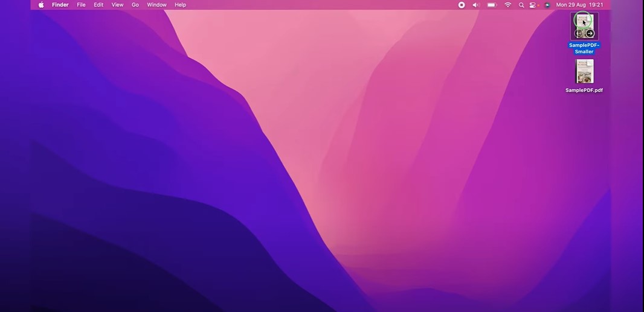
Task: Check the battery status icon
Action: (492, 5)
